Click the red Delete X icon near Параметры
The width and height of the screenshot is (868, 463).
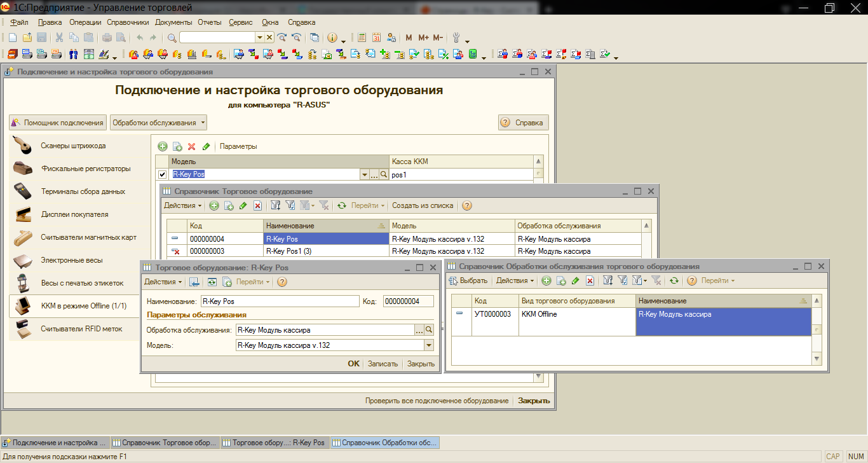191,146
